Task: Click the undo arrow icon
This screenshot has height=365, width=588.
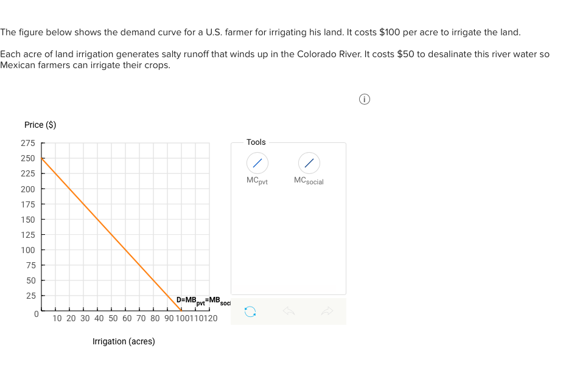Action: [x=289, y=311]
